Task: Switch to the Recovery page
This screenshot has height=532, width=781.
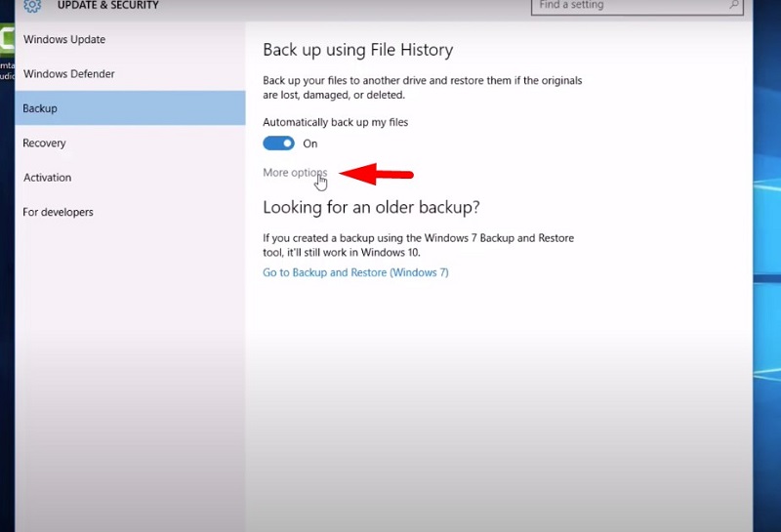Action: click(45, 143)
